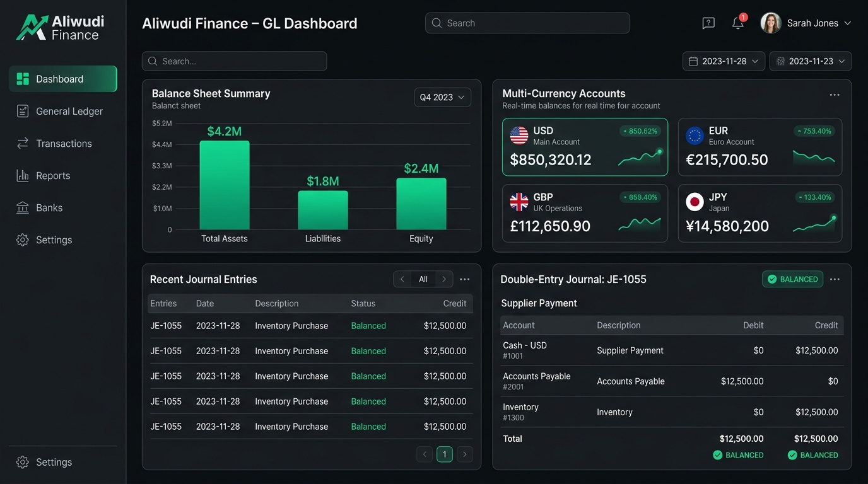Click the Cash - USD account row
Screen dimensions: 868x484
coord(672,350)
